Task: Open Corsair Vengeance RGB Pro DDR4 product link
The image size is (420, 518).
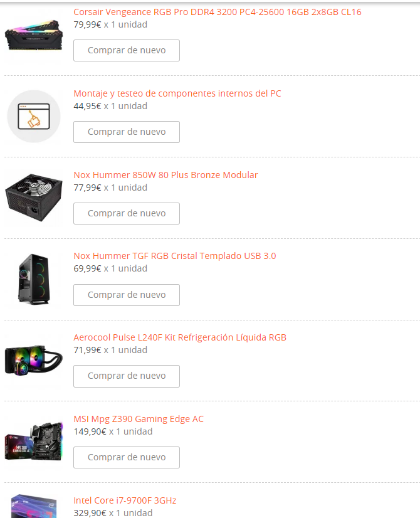Action: pos(218,12)
